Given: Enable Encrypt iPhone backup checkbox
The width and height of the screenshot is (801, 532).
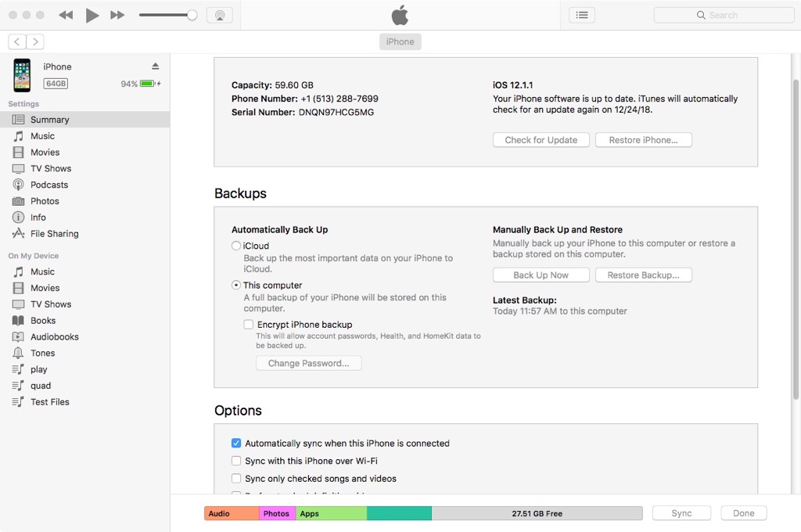Looking at the screenshot, I should coord(248,325).
